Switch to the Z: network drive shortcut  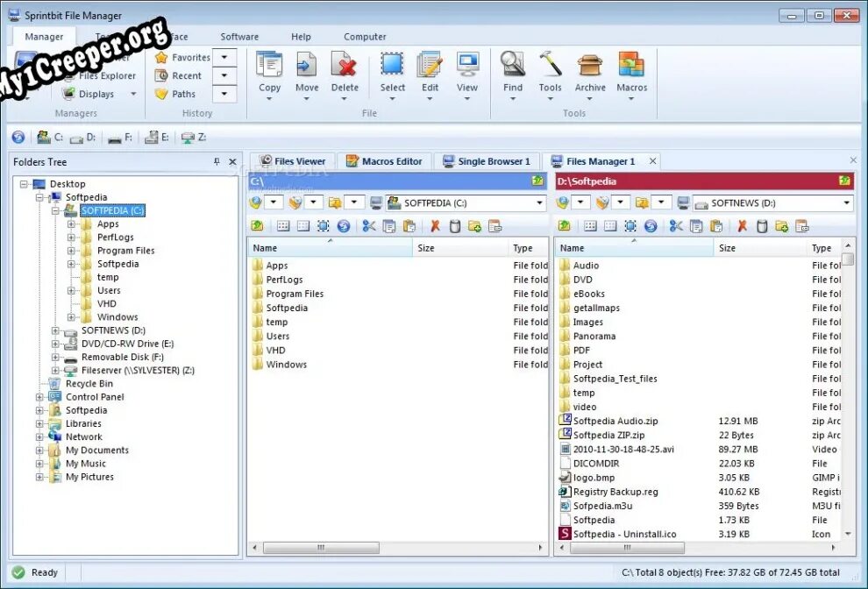point(194,137)
